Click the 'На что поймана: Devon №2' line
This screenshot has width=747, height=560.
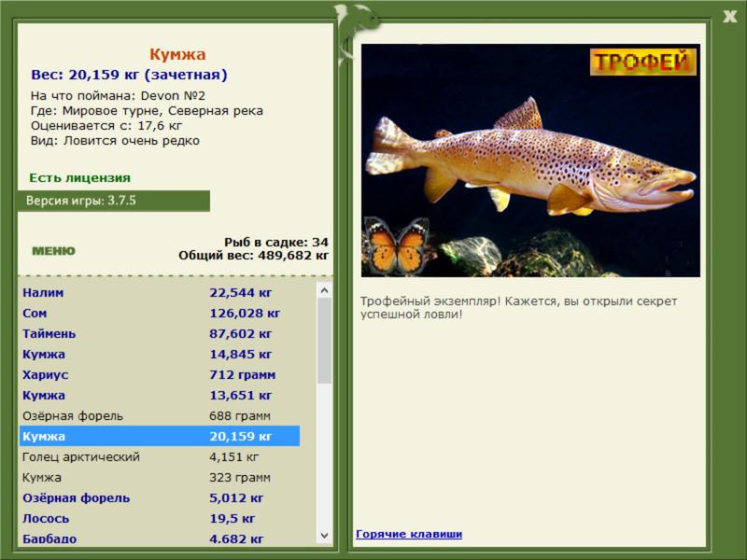tap(118, 96)
